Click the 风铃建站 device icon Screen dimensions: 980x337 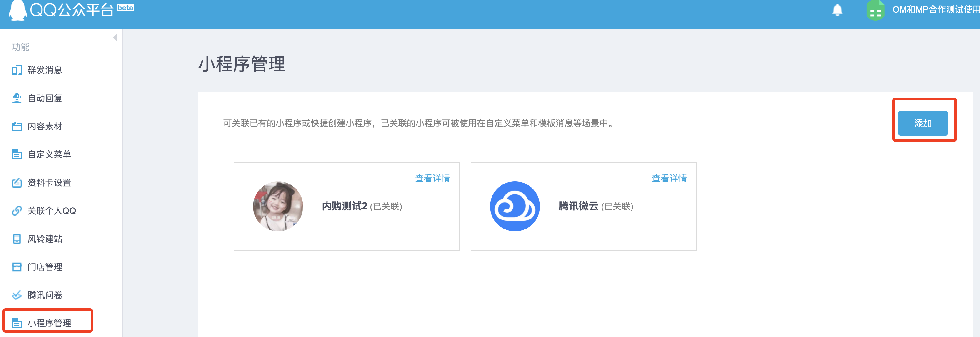click(x=17, y=239)
